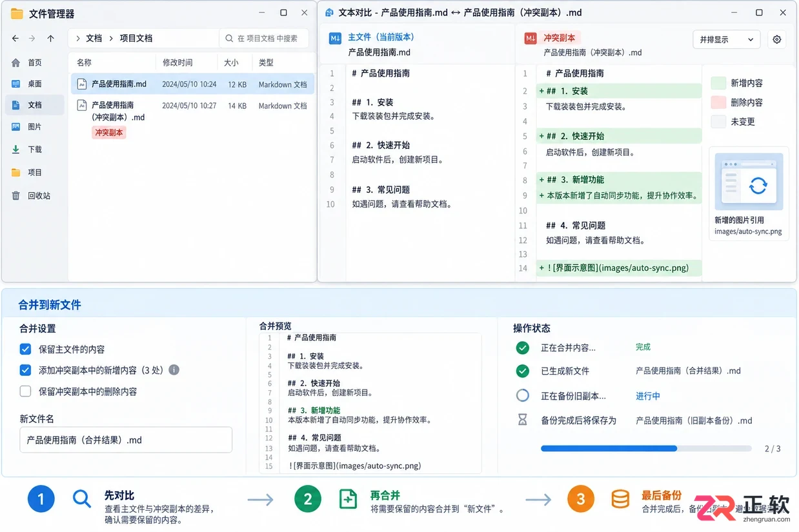Click the 回收站 trash bin icon
This screenshot has width=799, height=532.
click(16, 195)
